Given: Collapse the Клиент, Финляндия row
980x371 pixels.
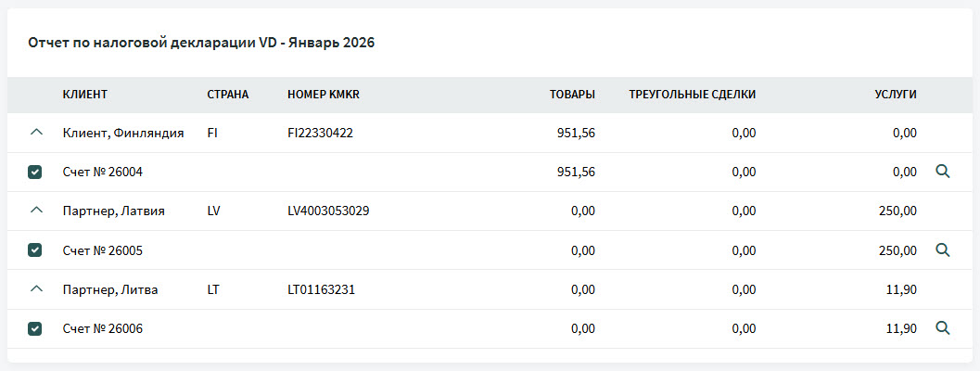Looking at the screenshot, I should pyautogui.click(x=36, y=133).
